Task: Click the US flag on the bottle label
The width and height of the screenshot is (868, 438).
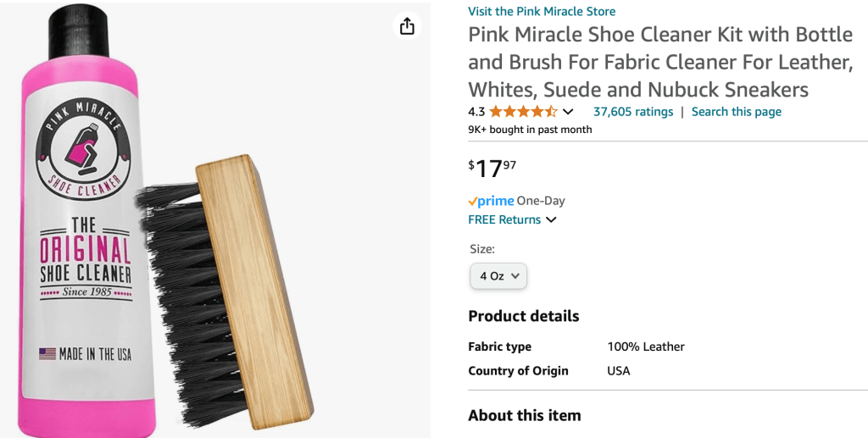Action: (47, 353)
